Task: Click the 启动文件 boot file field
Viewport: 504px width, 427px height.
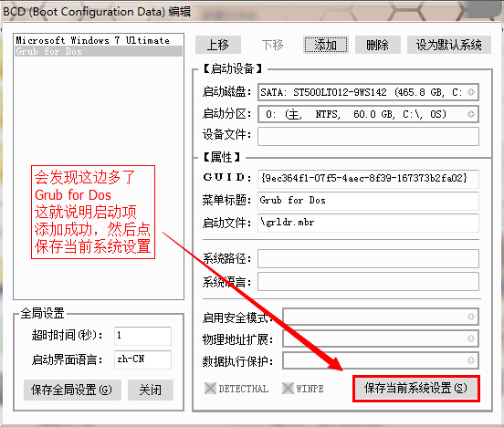Action: tap(368, 223)
